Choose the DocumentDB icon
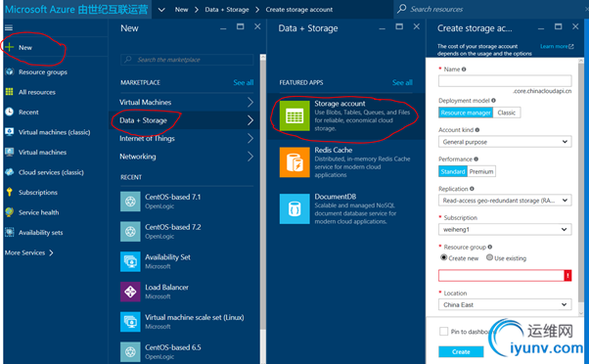589x364 pixels. (294, 208)
